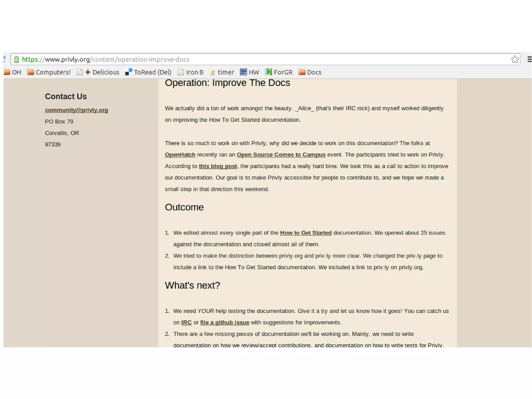Click the IRC link
This screenshot has width=532, height=399.
tap(186, 322)
